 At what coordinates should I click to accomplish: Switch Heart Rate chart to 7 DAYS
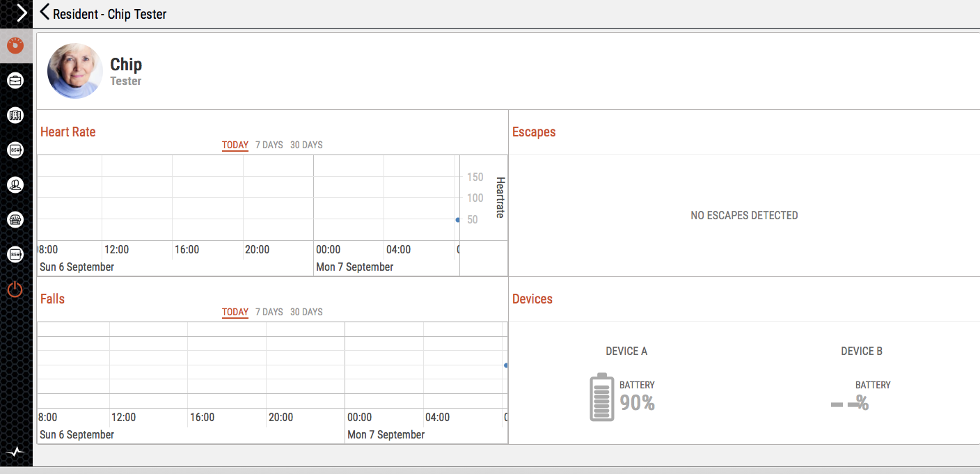[x=269, y=145]
